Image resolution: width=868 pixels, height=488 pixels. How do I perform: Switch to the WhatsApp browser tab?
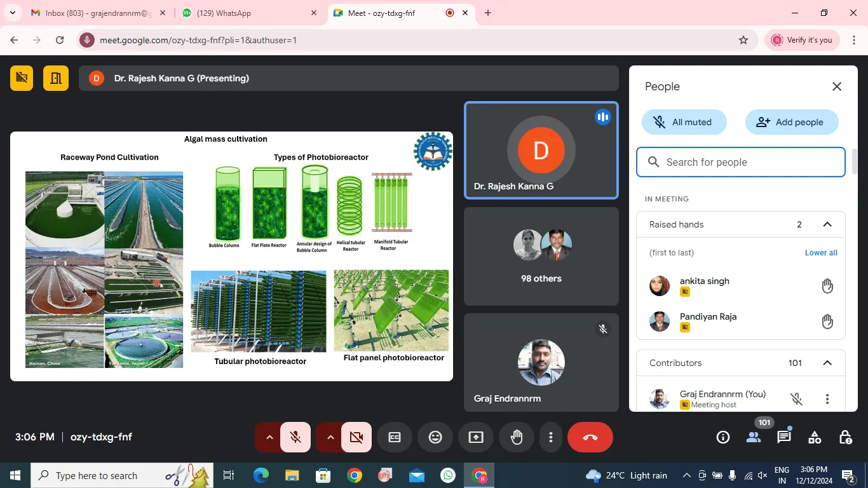coord(248,13)
